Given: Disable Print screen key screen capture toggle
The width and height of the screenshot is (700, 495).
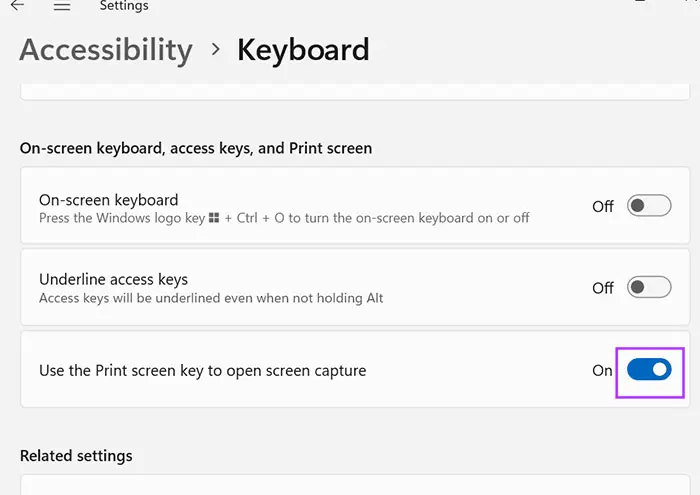Looking at the screenshot, I should tap(648, 370).
